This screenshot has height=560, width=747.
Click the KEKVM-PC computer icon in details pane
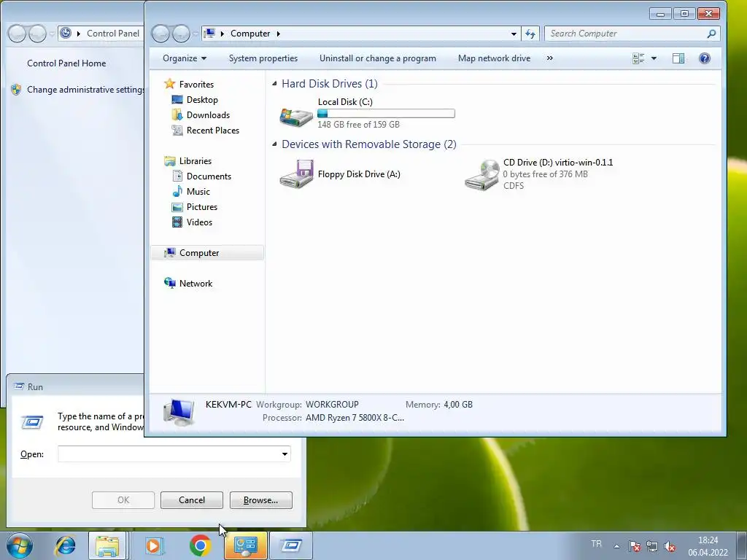[x=179, y=412]
